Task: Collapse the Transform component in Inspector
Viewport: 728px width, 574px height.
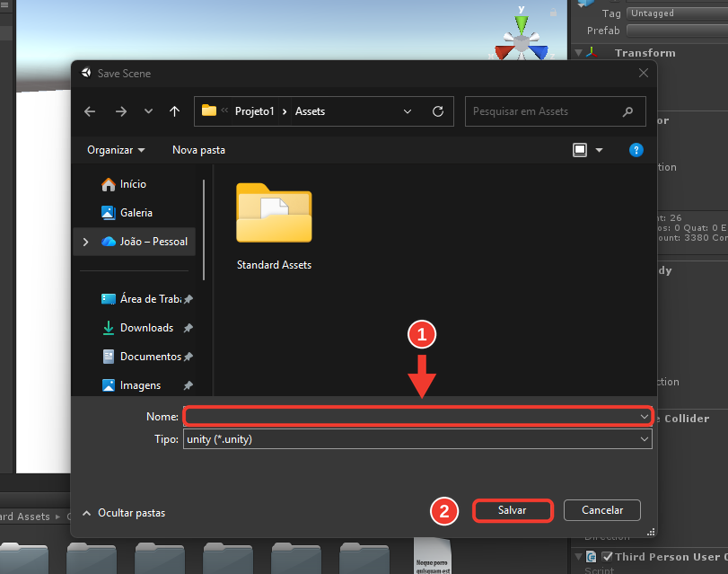Action: [578, 52]
